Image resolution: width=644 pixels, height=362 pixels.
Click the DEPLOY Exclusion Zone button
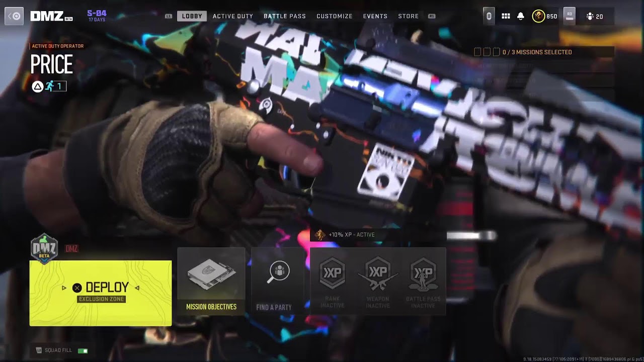pyautogui.click(x=101, y=293)
